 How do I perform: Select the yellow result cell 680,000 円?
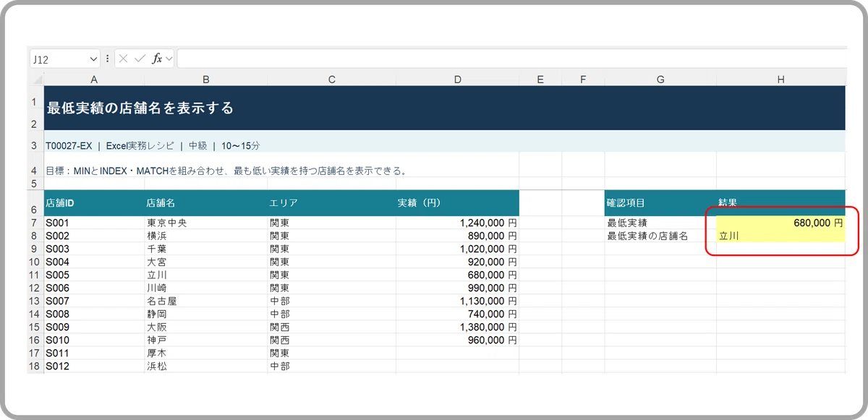tap(780, 223)
